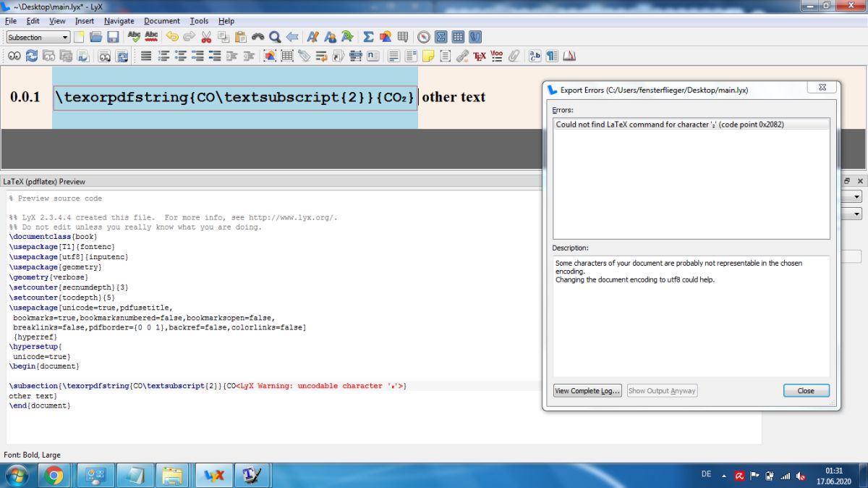Toggle continuous spellcheck (Abc underline icon)

coord(151,37)
